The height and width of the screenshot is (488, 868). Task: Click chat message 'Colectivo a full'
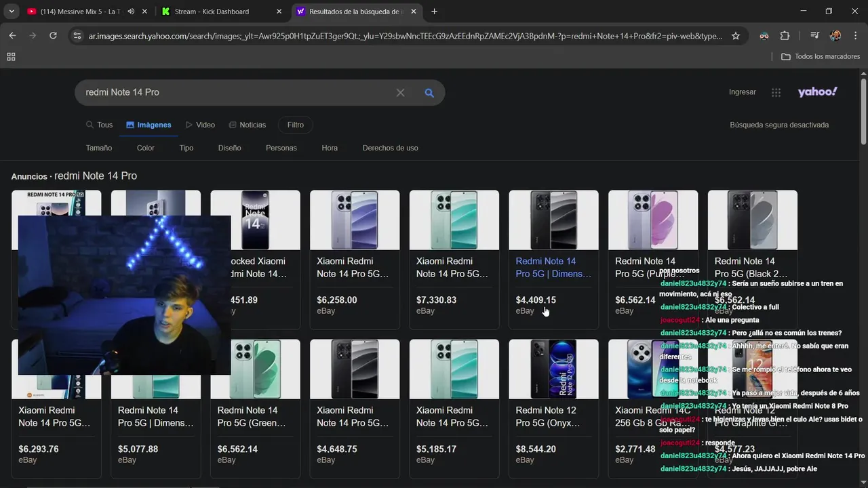(756, 307)
